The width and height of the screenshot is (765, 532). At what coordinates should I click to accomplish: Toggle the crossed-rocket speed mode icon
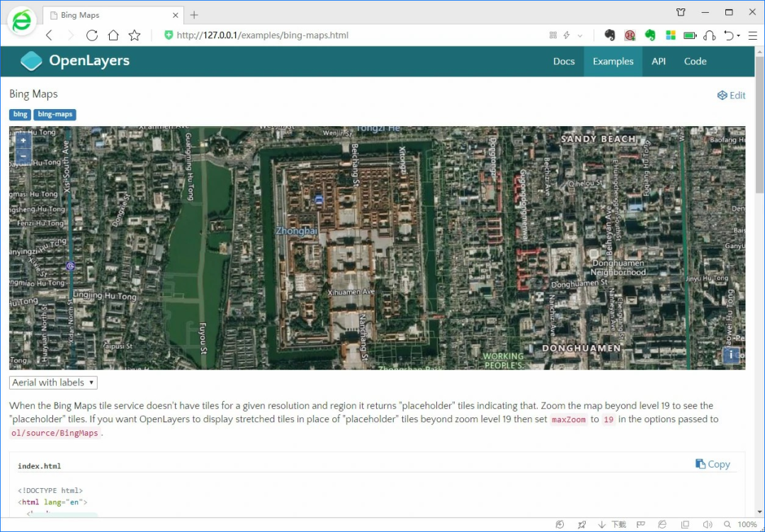[x=582, y=524]
